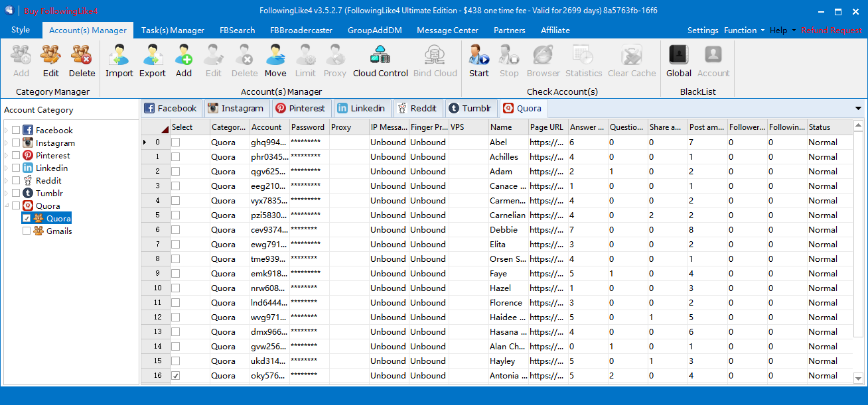This screenshot has height=405, width=868.
Task: Click the Edit category icon
Action: pos(50,61)
